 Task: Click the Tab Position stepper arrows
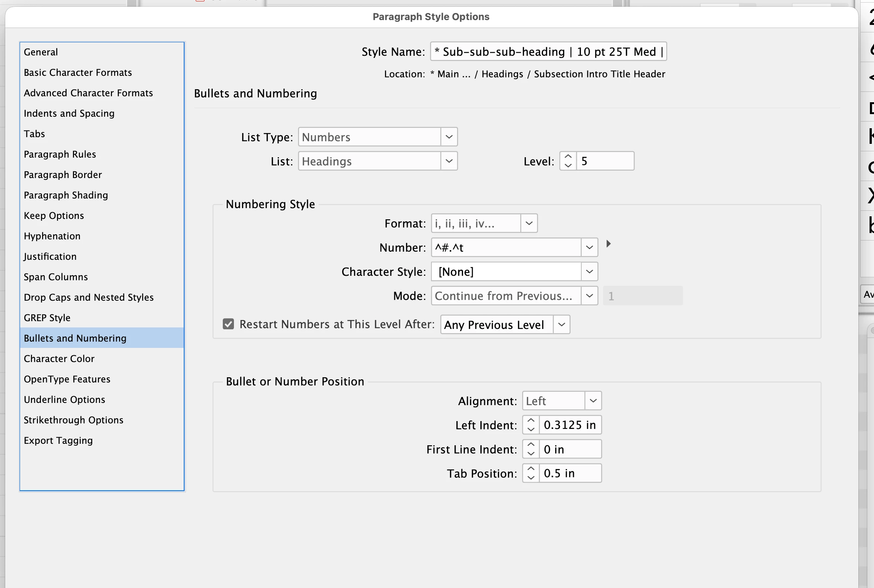point(531,473)
